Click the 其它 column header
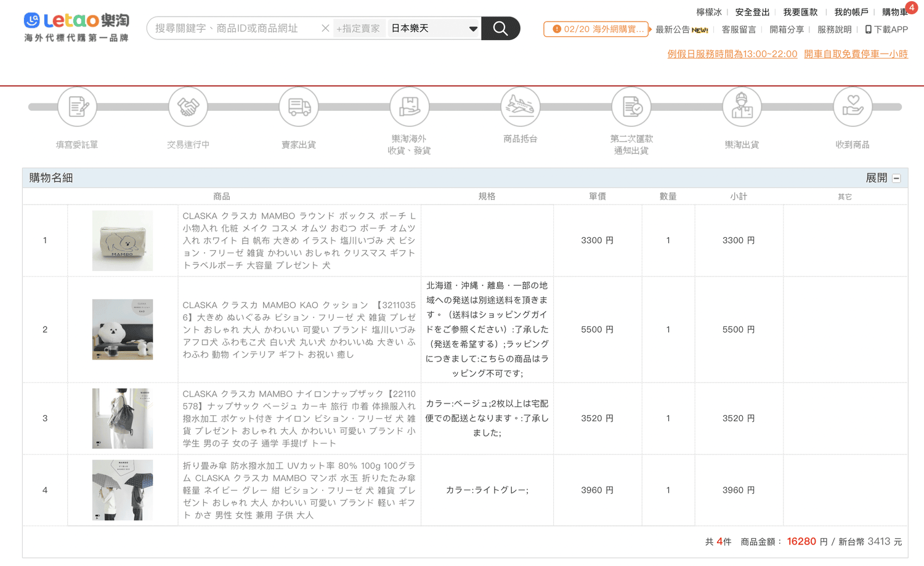 click(845, 197)
